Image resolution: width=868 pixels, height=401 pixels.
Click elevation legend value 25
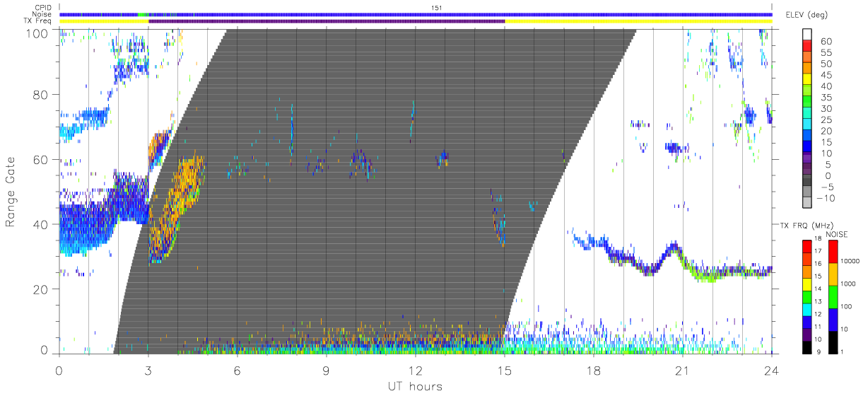click(826, 120)
